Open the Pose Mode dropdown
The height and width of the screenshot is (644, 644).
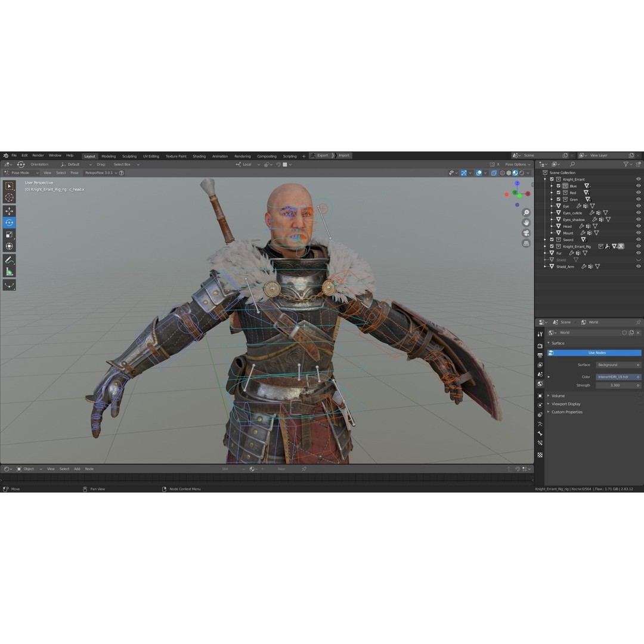[x=21, y=173]
